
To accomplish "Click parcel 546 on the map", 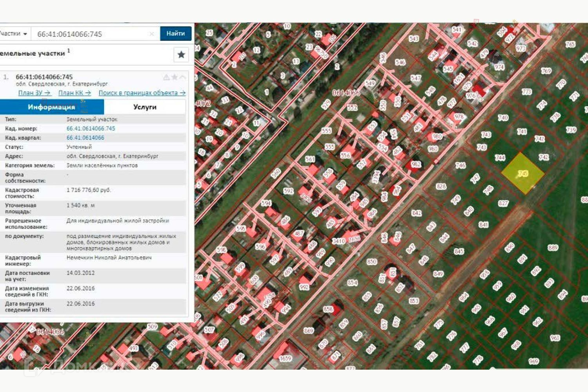I will coord(400,62).
